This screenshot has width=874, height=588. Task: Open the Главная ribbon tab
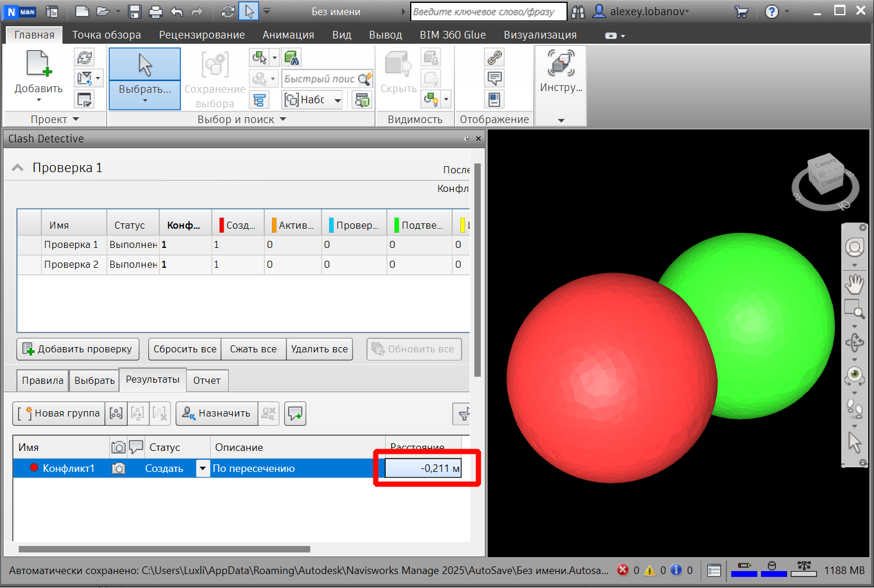click(34, 35)
